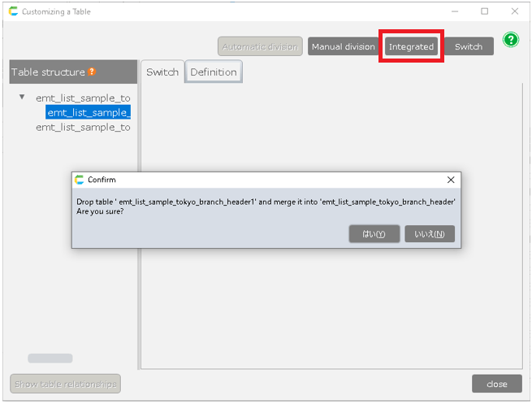Open the Switch tab
This screenshot has width=532, height=404.
[x=162, y=72]
